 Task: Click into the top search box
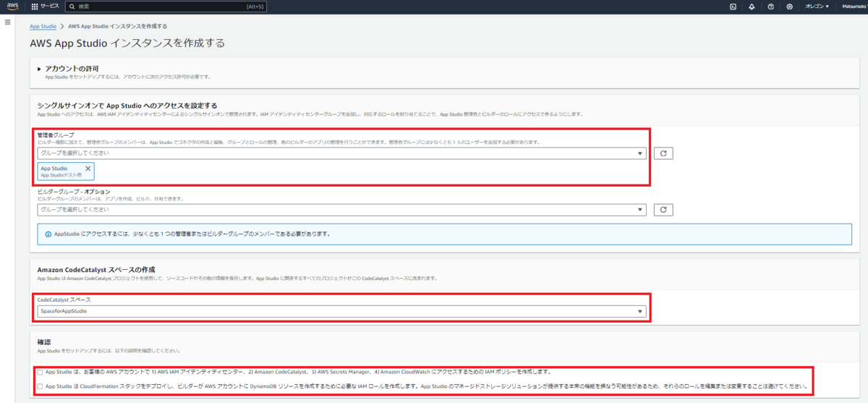tap(166, 6)
